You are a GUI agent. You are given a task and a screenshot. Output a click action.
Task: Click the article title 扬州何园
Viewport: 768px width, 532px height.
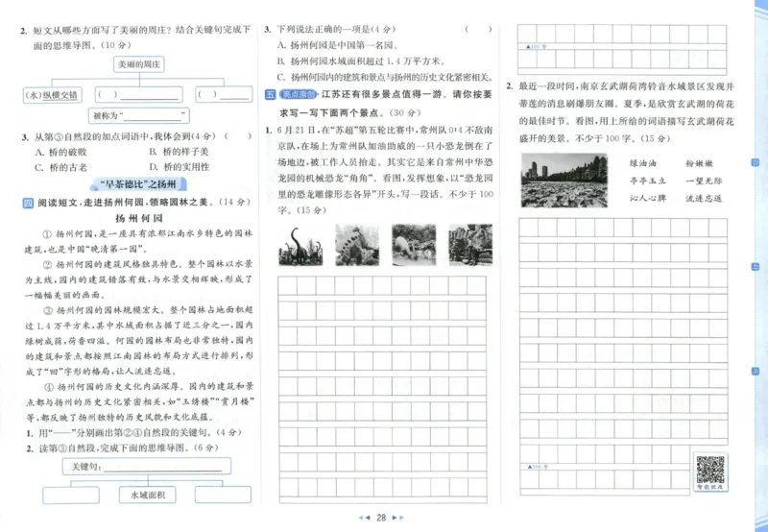(x=138, y=218)
